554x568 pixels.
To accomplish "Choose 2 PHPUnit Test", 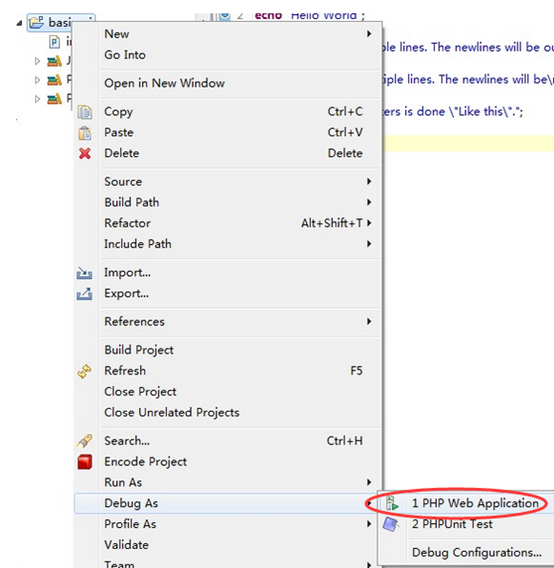I will tap(466, 524).
